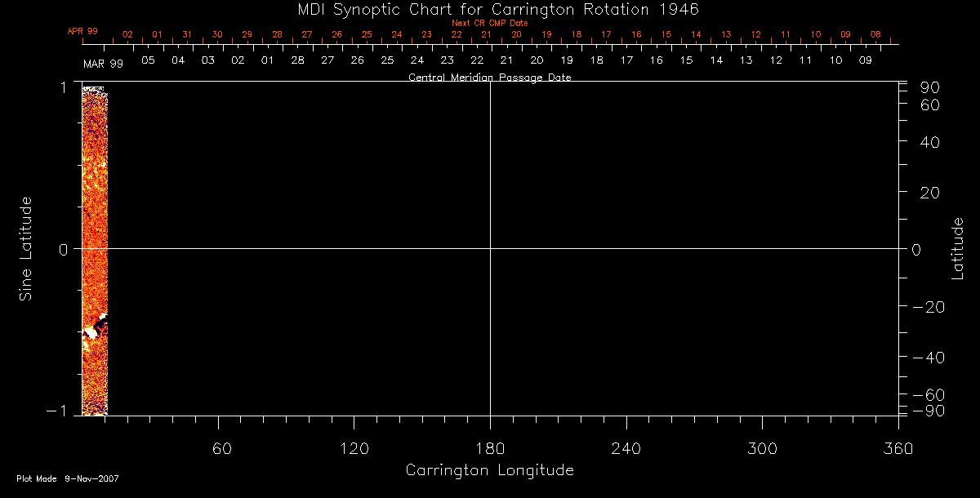Select the red "Next CR CMP Date" label
This screenshot has width=980, height=498.
coord(490,23)
